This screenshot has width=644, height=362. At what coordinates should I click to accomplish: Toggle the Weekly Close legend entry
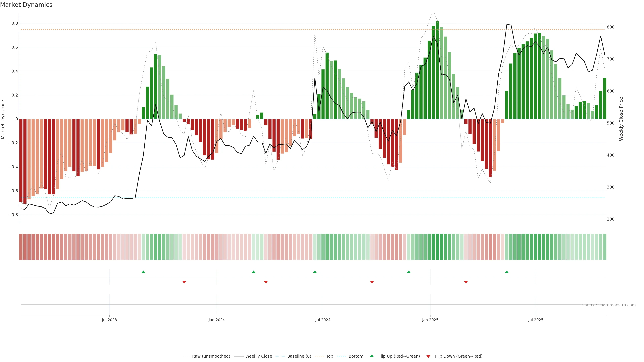pyautogui.click(x=258, y=356)
